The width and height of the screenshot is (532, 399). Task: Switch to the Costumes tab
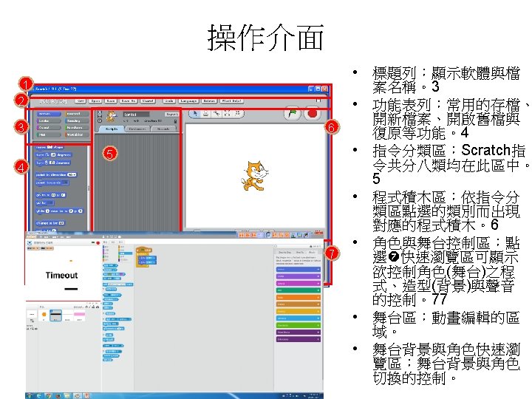click(x=137, y=129)
